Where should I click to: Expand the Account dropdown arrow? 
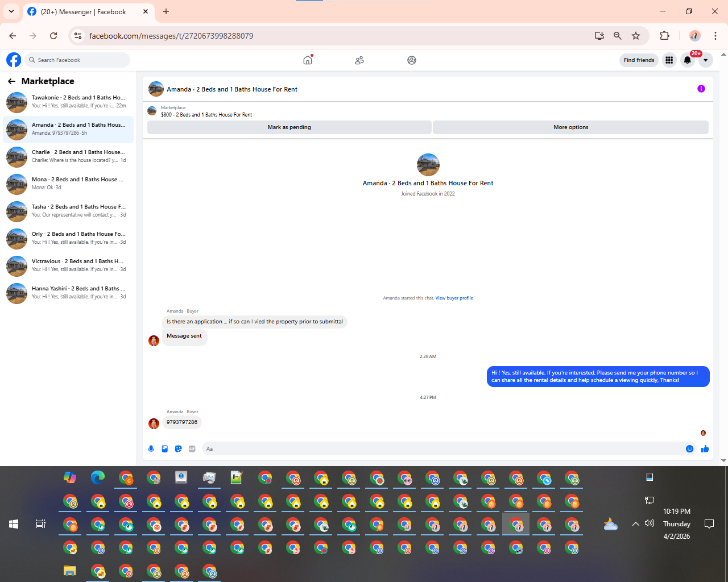(x=706, y=60)
